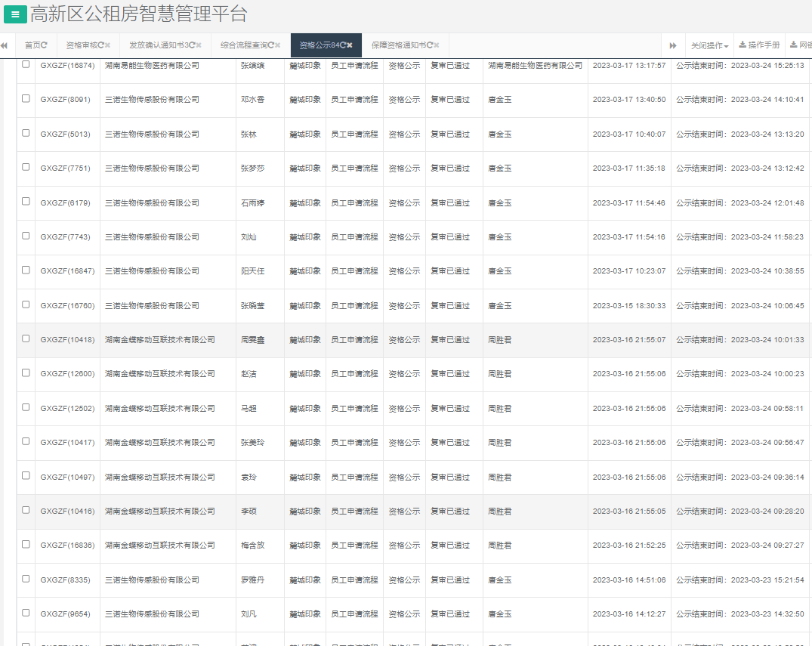
Task: Click the refresh icon on 资格公示84 tab
Action: [x=344, y=45]
